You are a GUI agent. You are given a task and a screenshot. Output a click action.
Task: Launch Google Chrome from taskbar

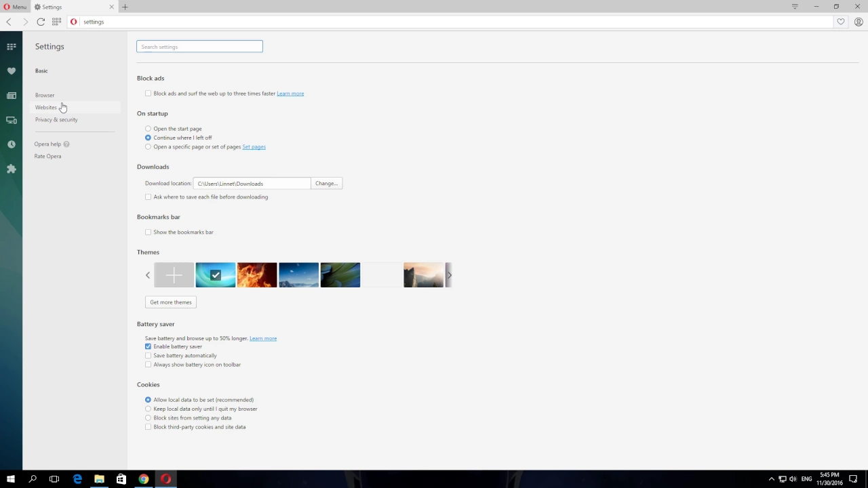pos(144,479)
